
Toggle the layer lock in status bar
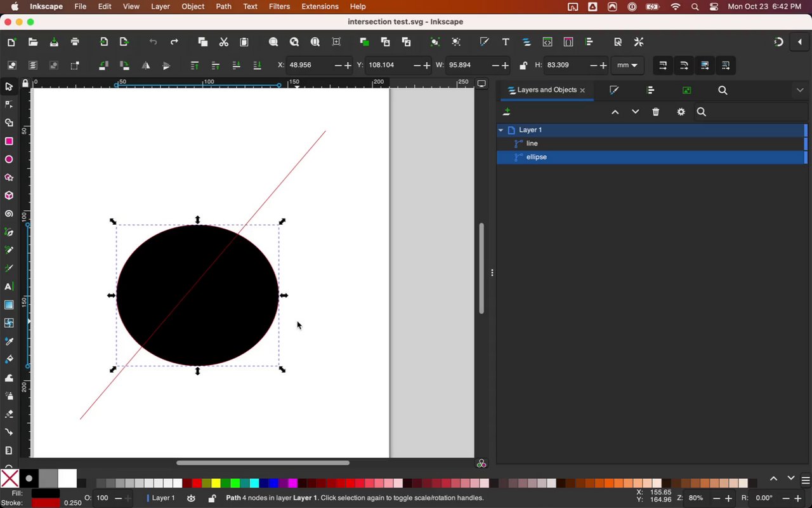point(212,498)
